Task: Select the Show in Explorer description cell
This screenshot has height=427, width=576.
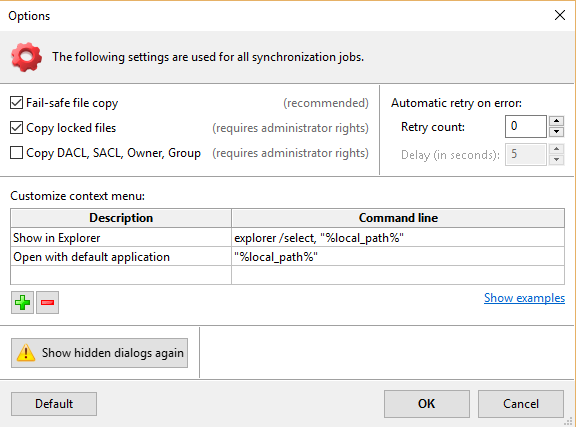Action: pos(121,238)
